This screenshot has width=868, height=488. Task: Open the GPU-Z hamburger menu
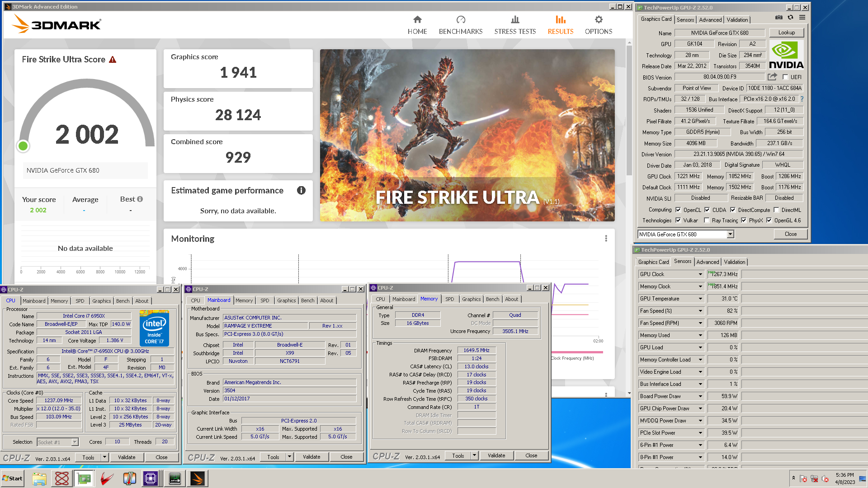[x=802, y=18]
